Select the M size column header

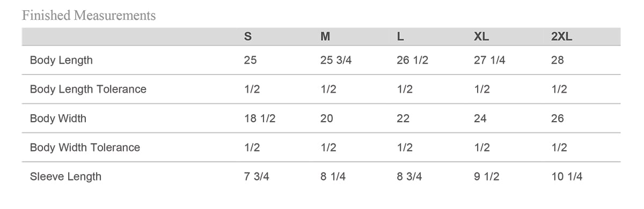pos(325,37)
